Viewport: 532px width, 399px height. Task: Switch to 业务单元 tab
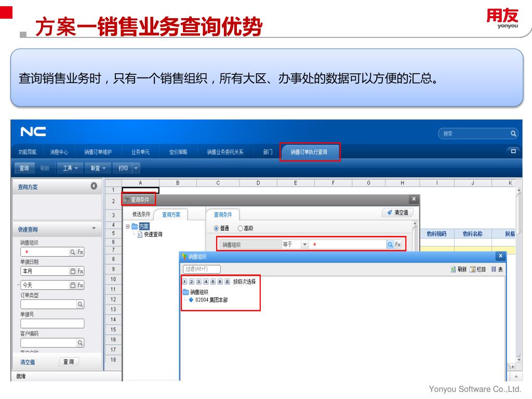click(140, 152)
